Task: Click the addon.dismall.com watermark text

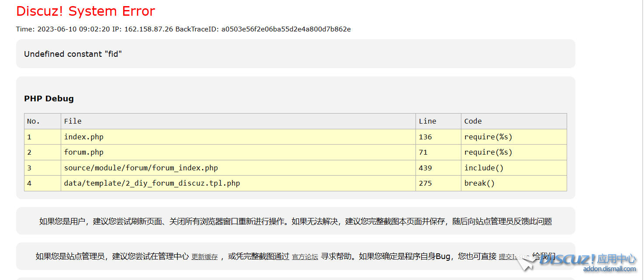Action: pyautogui.click(x=609, y=269)
